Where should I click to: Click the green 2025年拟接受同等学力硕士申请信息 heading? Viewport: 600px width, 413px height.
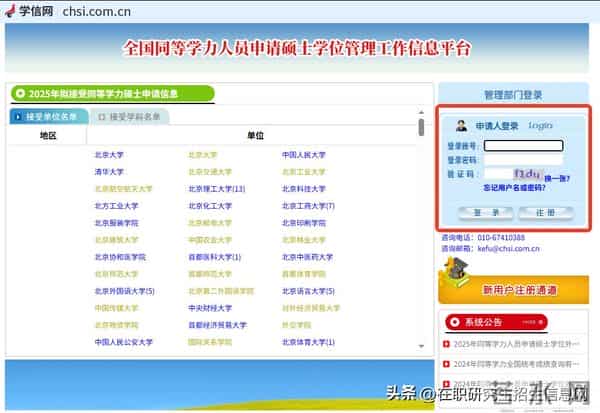coord(112,93)
